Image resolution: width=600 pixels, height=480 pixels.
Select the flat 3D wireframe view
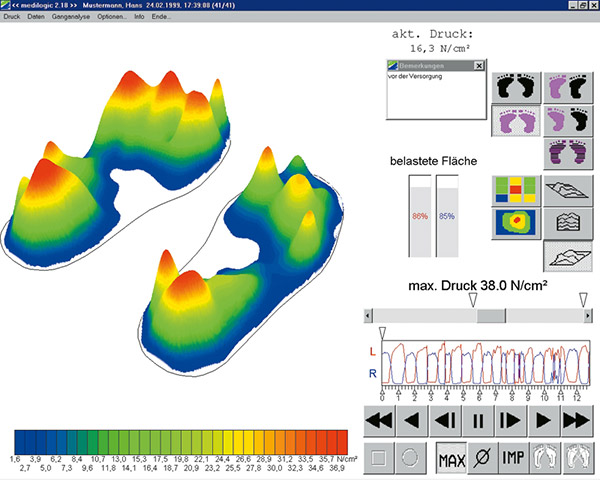566,189
